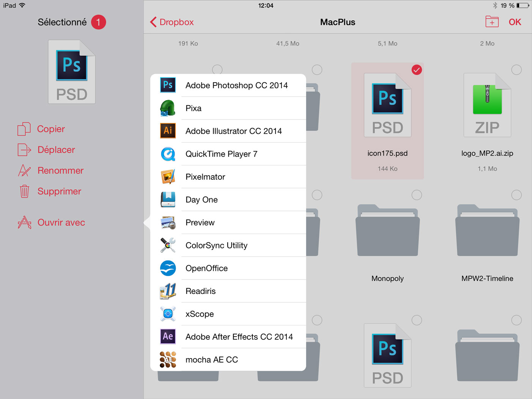Viewport: 532px width, 399px height.
Task: Tap the QuickTime Player 7 icon
Action: click(168, 154)
